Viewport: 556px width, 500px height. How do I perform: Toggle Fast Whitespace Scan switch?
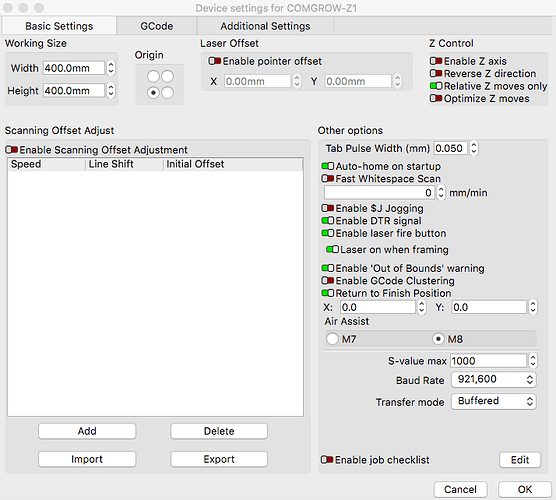tap(328, 179)
